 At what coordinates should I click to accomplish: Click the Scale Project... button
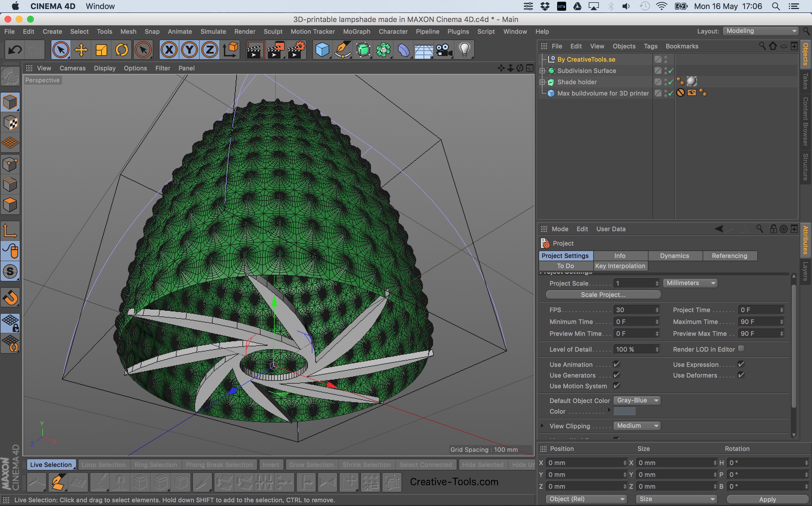(603, 294)
